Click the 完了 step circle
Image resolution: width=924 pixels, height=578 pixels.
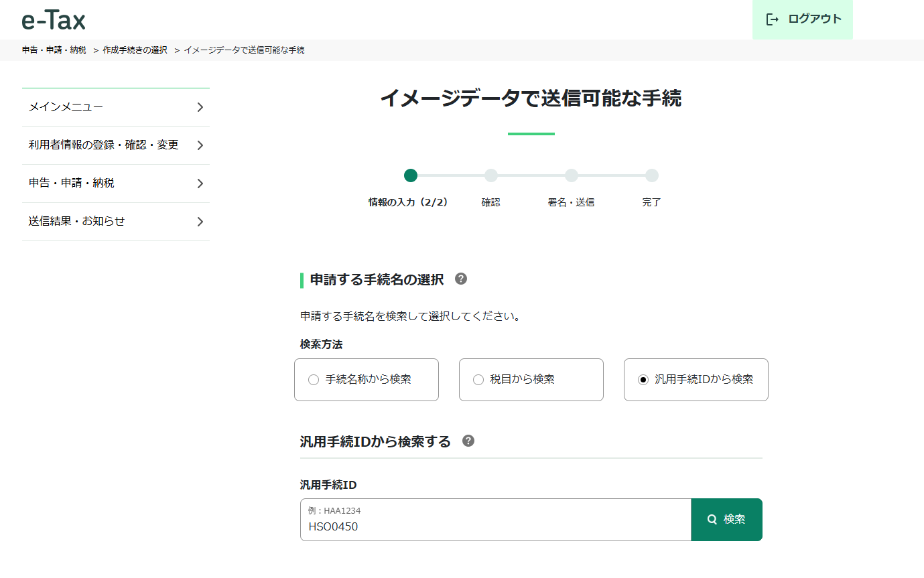click(x=652, y=175)
